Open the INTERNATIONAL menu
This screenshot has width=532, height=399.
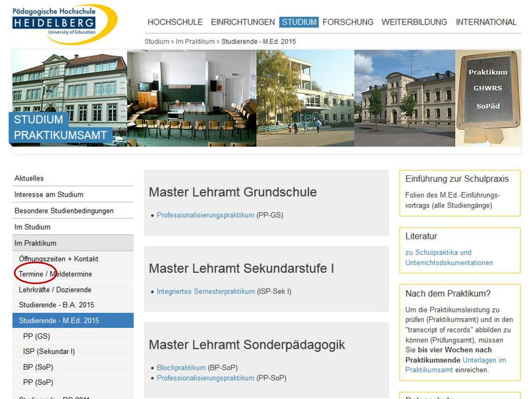tap(486, 22)
